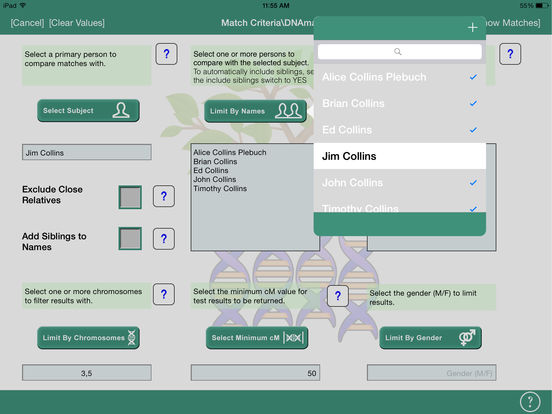Click the search field in names popover
Image resolution: width=552 pixels, height=414 pixels.
point(400,52)
